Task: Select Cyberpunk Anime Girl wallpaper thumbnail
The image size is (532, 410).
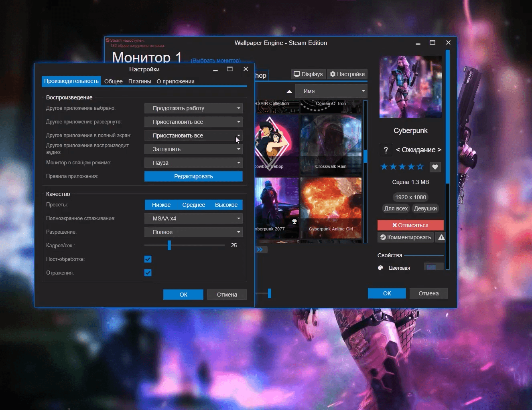Action: coord(331,208)
